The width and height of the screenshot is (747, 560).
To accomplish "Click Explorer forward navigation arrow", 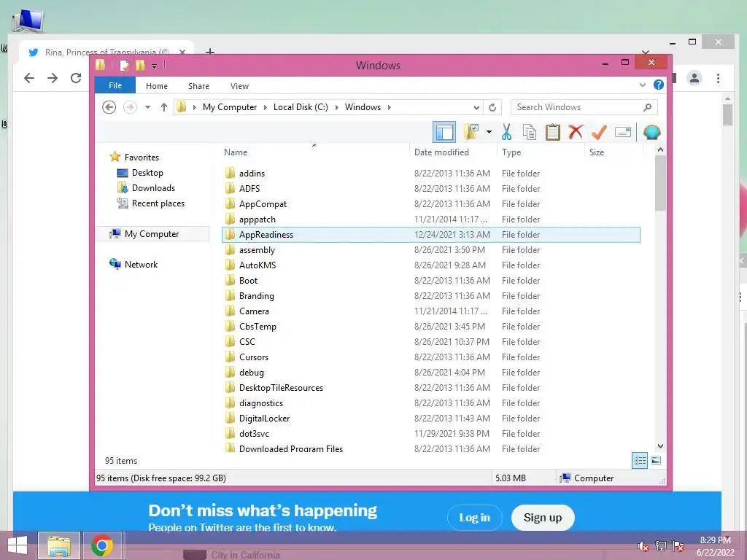I will (x=130, y=107).
